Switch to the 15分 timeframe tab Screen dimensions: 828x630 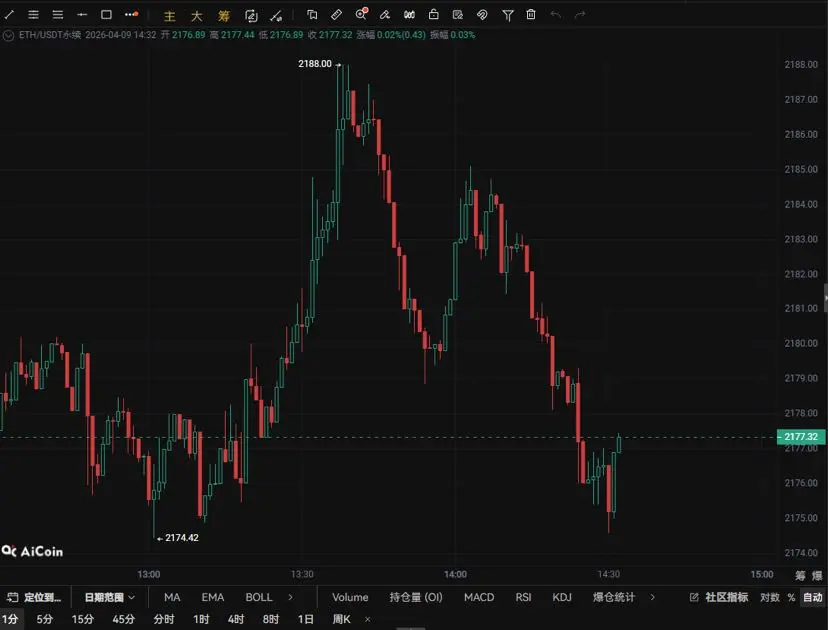(82, 619)
